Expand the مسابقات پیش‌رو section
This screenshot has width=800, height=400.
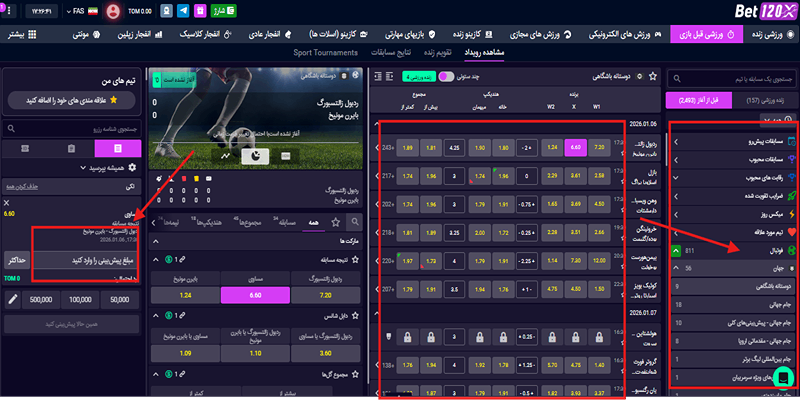point(732,141)
